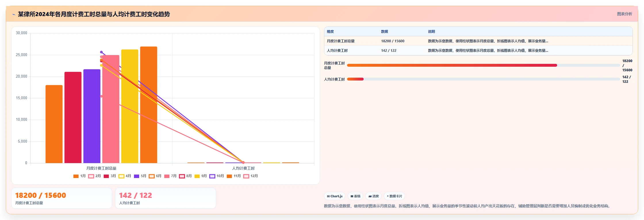Click the 18200 / 15600 data card
The width and height of the screenshot is (644, 220).
coord(62,198)
